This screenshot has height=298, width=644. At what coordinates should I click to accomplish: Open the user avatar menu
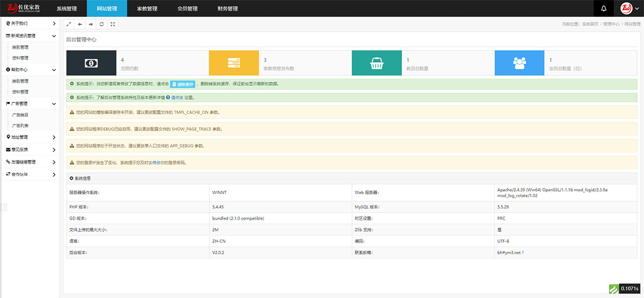click(x=630, y=9)
